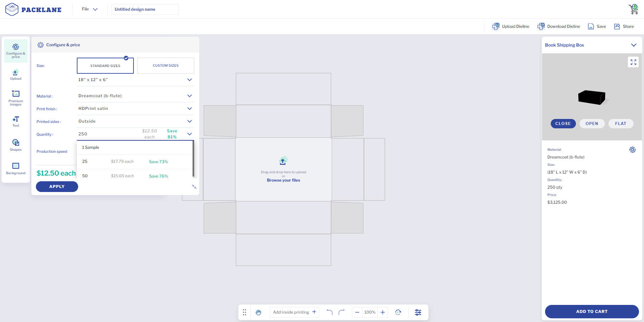Show the box in Open view
644x322 pixels.
tap(592, 124)
